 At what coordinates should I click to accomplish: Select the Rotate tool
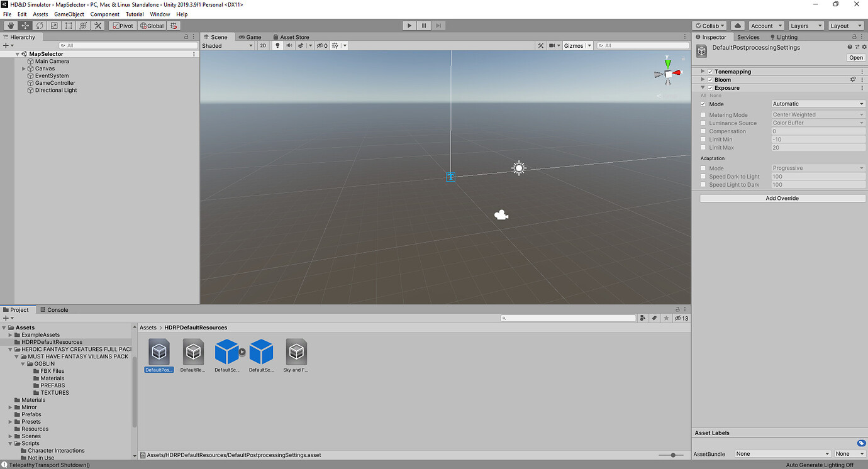click(40, 25)
